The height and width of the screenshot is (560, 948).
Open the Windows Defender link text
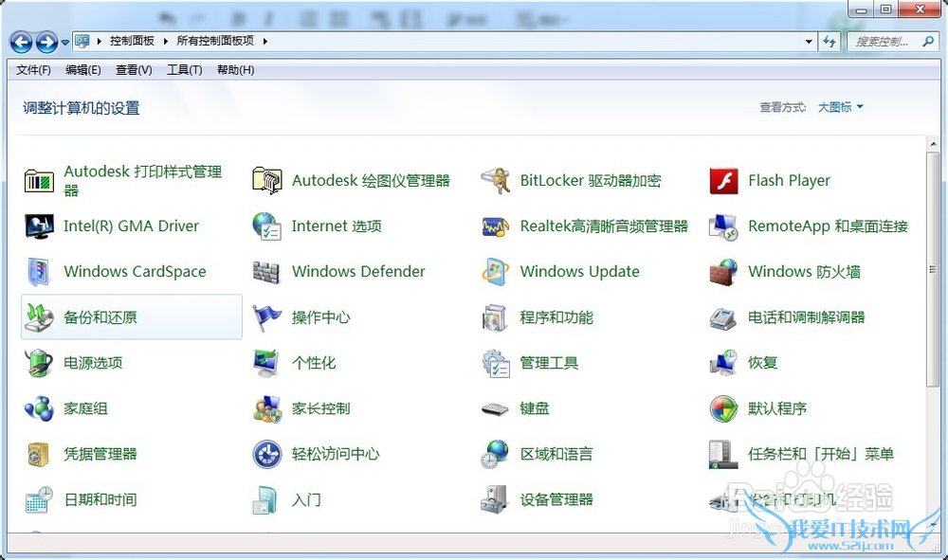tap(358, 272)
